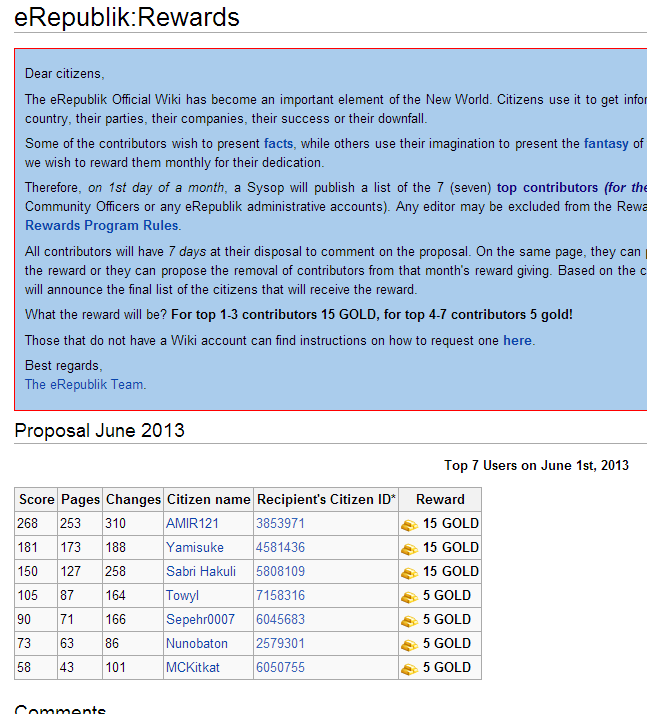The height and width of the screenshot is (714, 647).
Task: Click the gold icon in Yamisuke's row
Action: pos(409,549)
